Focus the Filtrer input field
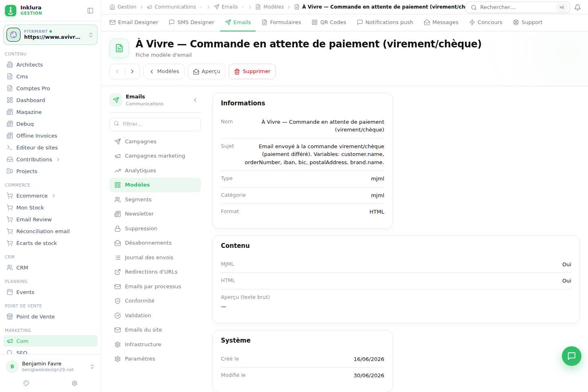 tap(155, 124)
